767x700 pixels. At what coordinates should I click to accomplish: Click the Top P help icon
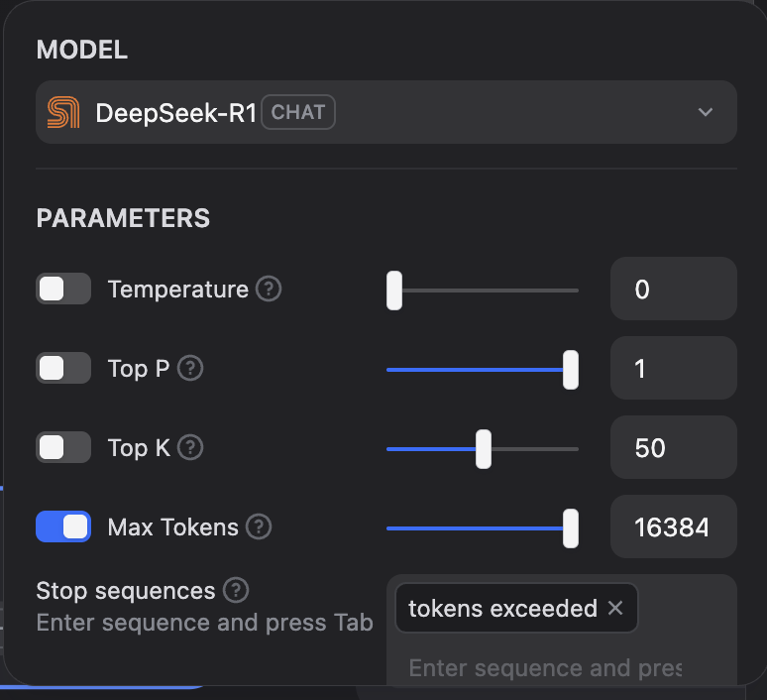pyautogui.click(x=190, y=368)
